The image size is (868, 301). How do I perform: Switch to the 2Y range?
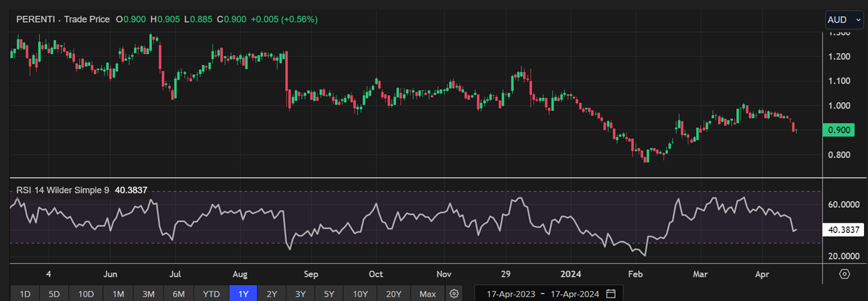click(272, 294)
